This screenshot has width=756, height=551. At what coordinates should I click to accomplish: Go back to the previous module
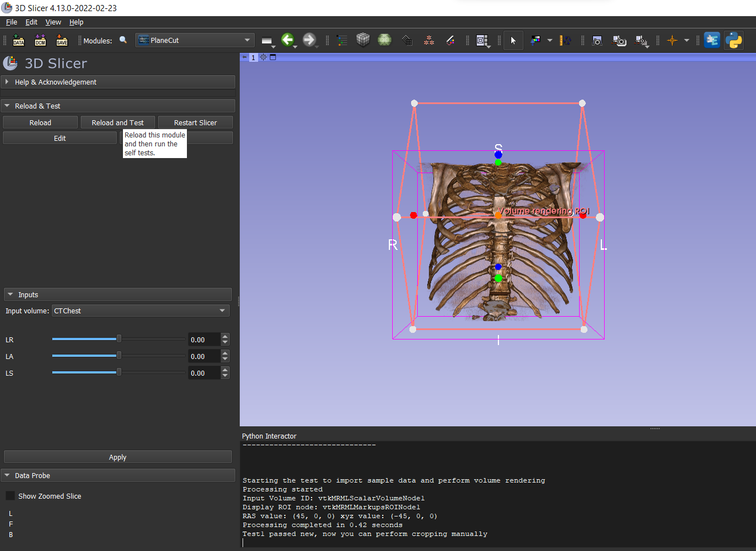(x=288, y=40)
